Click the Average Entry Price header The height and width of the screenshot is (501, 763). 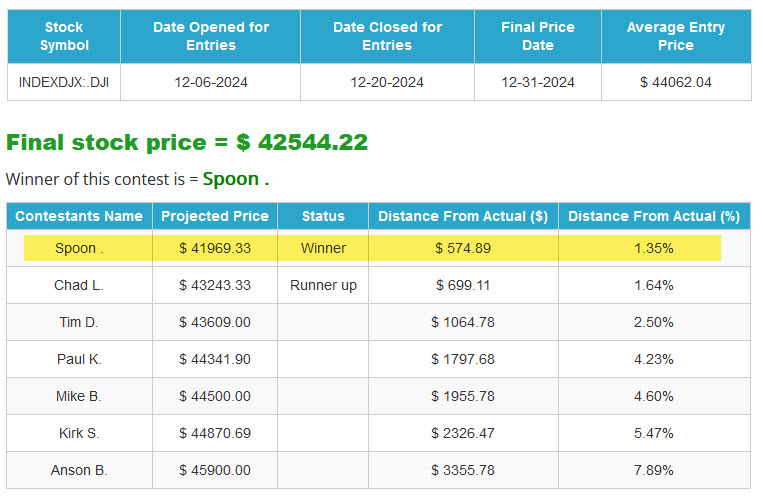[x=676, y=36]
